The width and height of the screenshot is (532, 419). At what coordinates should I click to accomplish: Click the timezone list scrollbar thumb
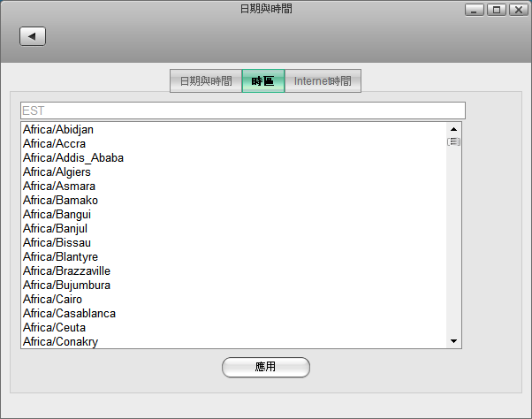coord(454,141)
